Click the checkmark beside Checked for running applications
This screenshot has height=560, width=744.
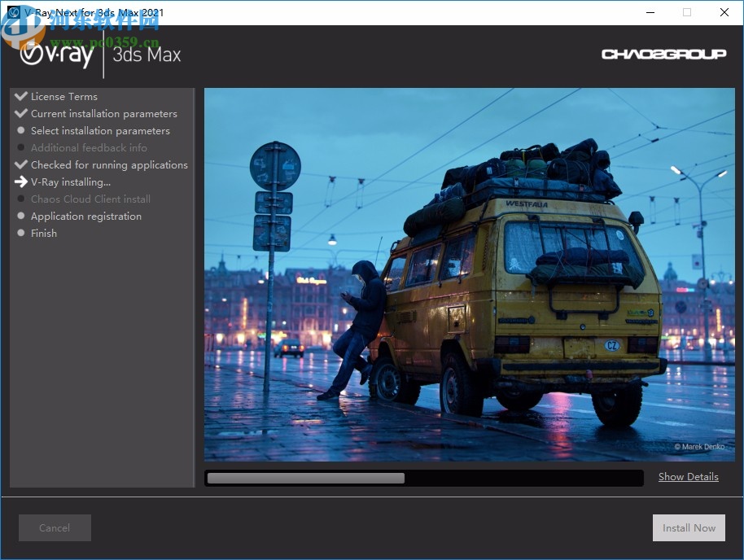tap(20, 164)
